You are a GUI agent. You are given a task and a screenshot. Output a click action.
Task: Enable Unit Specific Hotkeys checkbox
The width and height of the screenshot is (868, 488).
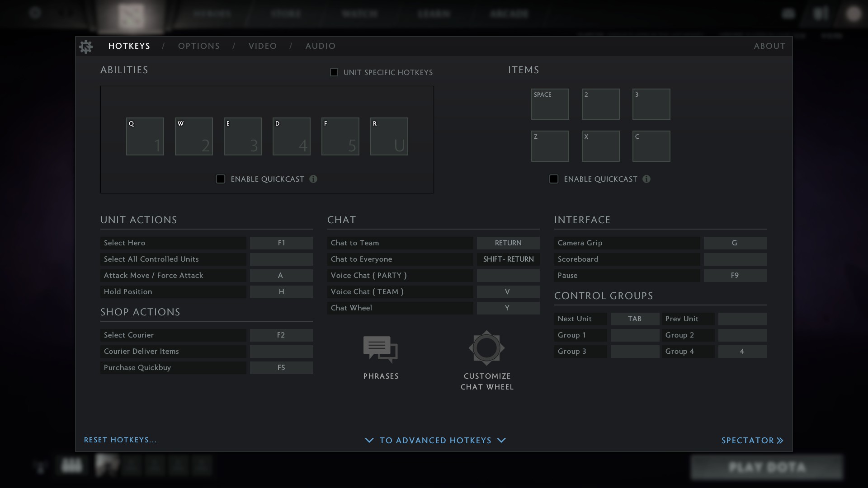(334, 72)
